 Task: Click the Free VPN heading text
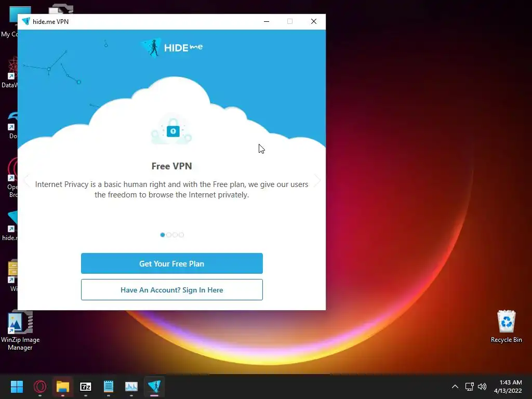coord(171,166)
